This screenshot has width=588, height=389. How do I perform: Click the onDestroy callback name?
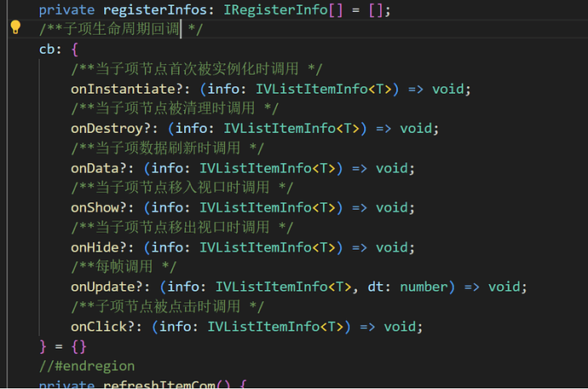pos(107,129)
